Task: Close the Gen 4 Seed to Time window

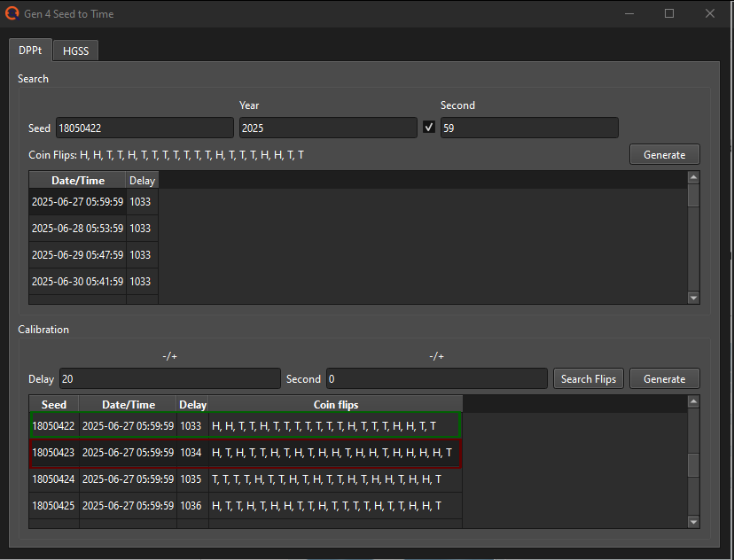Action: [x=710, y=13]
